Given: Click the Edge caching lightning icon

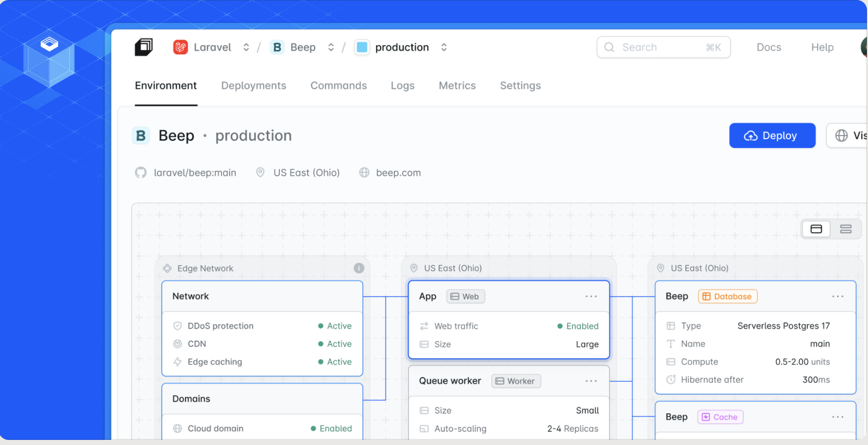Looking at the screenshot, I should click(178, 362).
